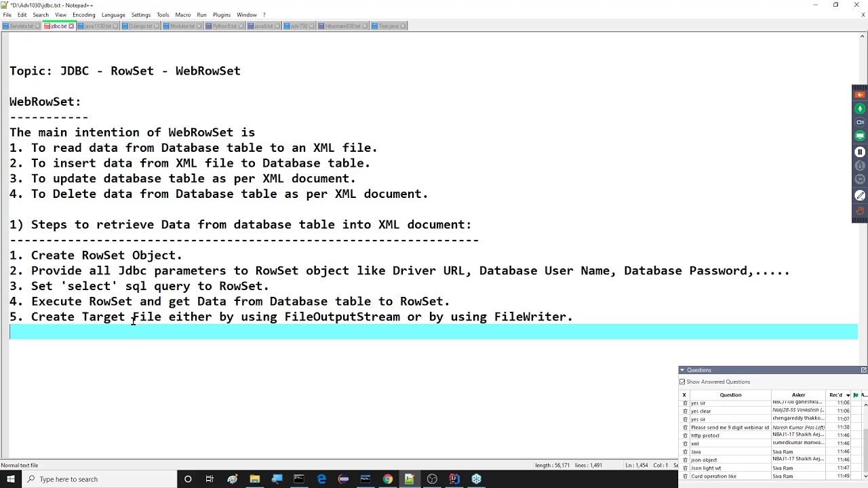Screen dimensions: 868x488
Task: Open the pen drawing tool in strip
Action: click(x=860, y=195)
